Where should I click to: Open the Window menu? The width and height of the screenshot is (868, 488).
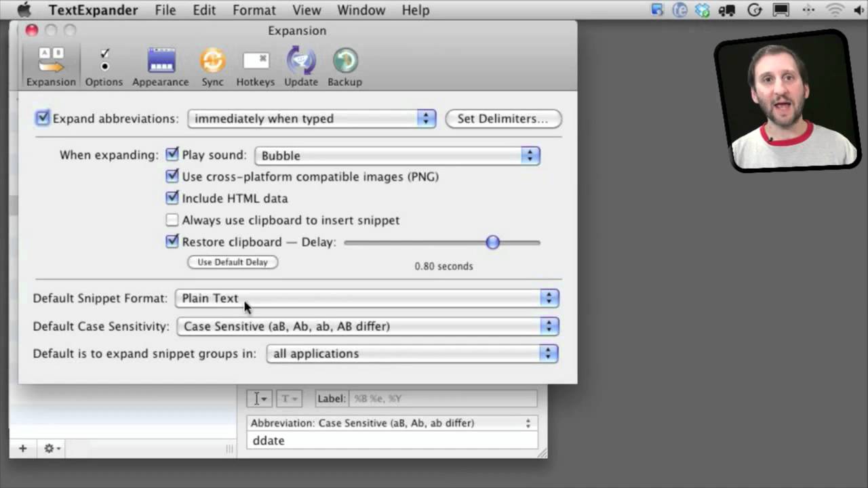(361, 10)
